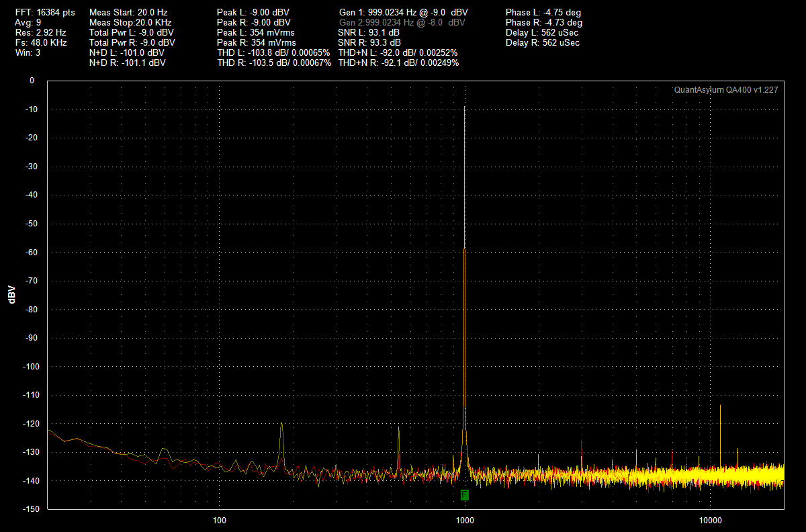Image resolution: width=806 pixels, height=532 pixels.
Task: Click the '0' label on dBV axis
Action: (x=32, y=81)
